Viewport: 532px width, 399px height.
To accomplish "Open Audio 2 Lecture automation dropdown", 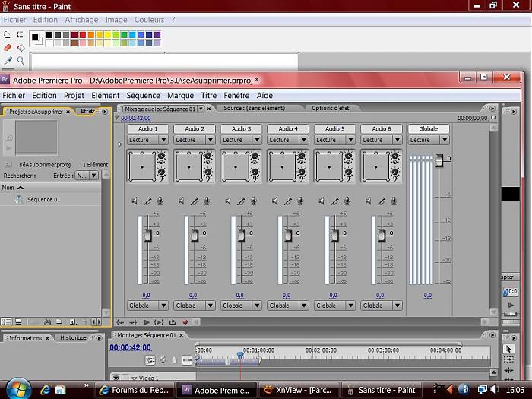I will coord(195,140).
